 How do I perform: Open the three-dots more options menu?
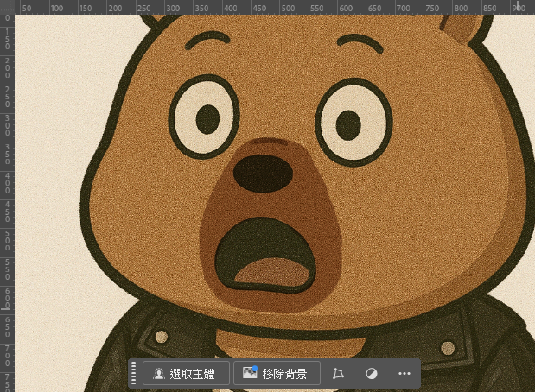pyautogui.click(x=404, y=374)
